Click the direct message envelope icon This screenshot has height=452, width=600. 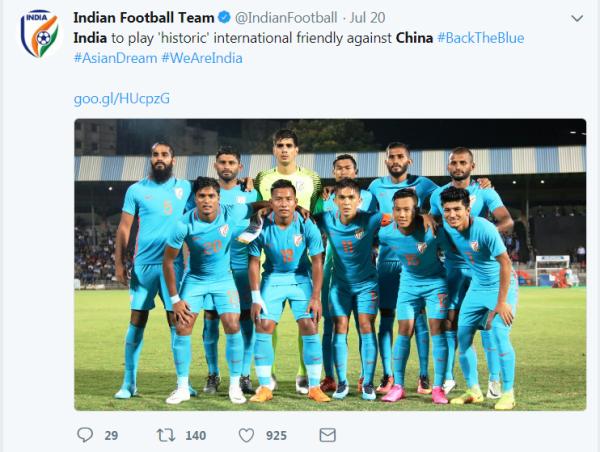point(328,435)
